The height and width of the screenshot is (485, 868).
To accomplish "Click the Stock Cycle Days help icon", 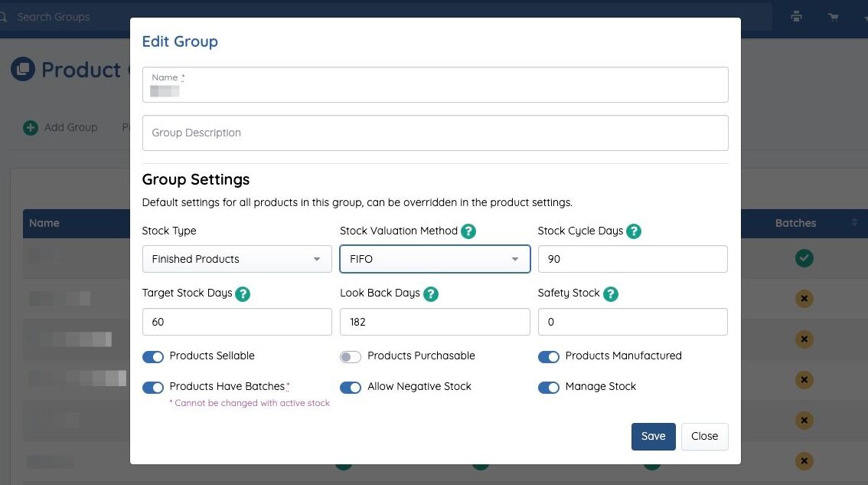I will pyautogui.click(x=634, y=231).
